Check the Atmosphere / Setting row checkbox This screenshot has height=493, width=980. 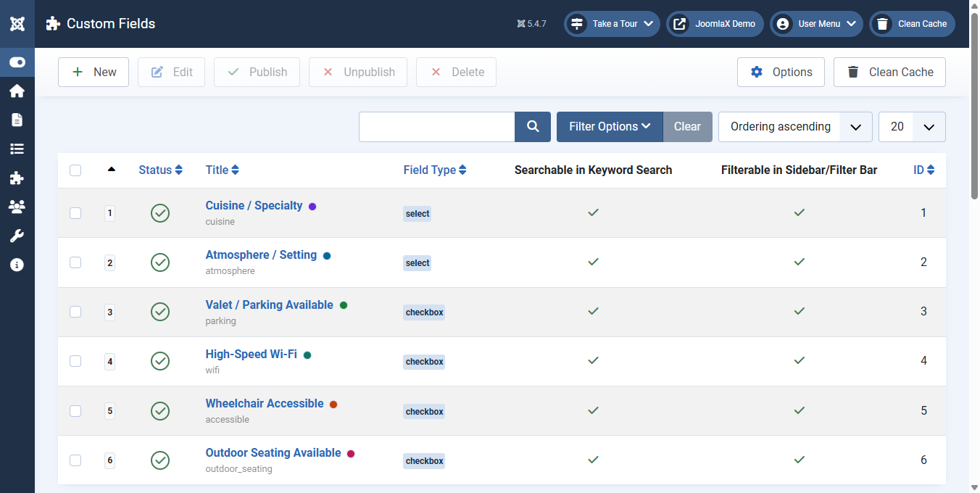(75, 262)
